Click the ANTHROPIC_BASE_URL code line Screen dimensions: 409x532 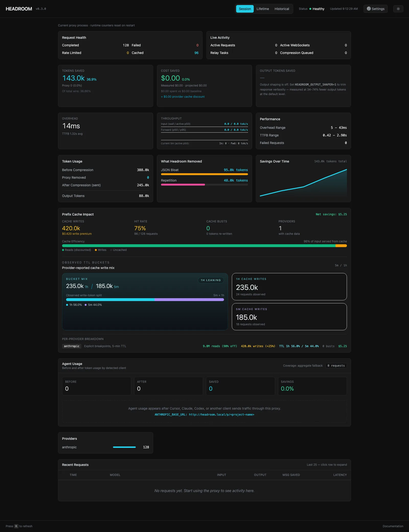pyautogui.click(x=204, y=415)
